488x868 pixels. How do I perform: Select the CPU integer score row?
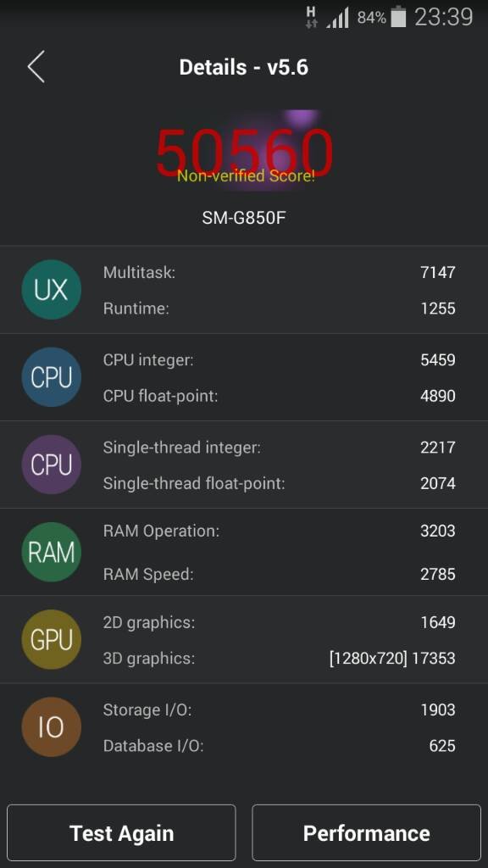[x=280, y=359]
